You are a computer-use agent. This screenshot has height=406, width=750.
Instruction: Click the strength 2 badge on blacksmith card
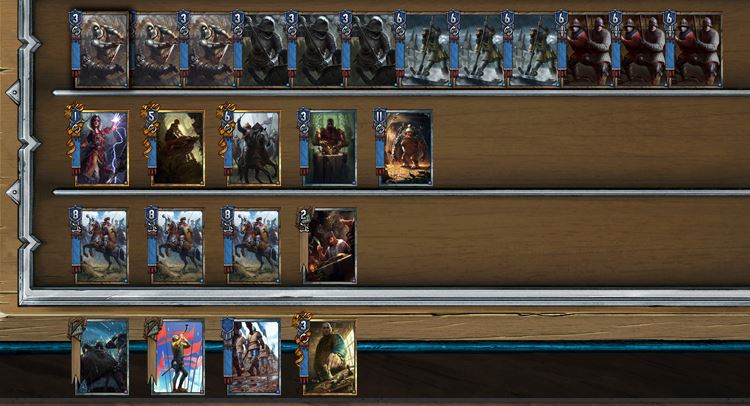click(x=304, y=213)
